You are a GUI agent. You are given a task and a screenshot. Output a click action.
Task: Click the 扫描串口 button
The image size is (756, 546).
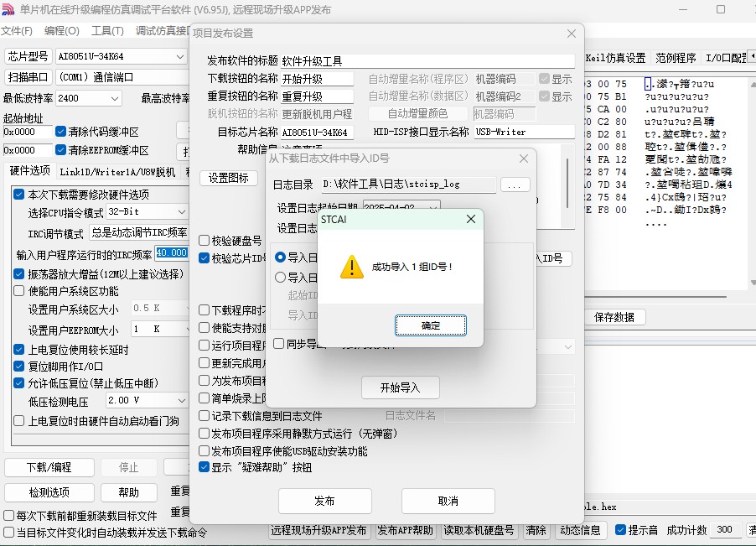click(x=28, y=77)
